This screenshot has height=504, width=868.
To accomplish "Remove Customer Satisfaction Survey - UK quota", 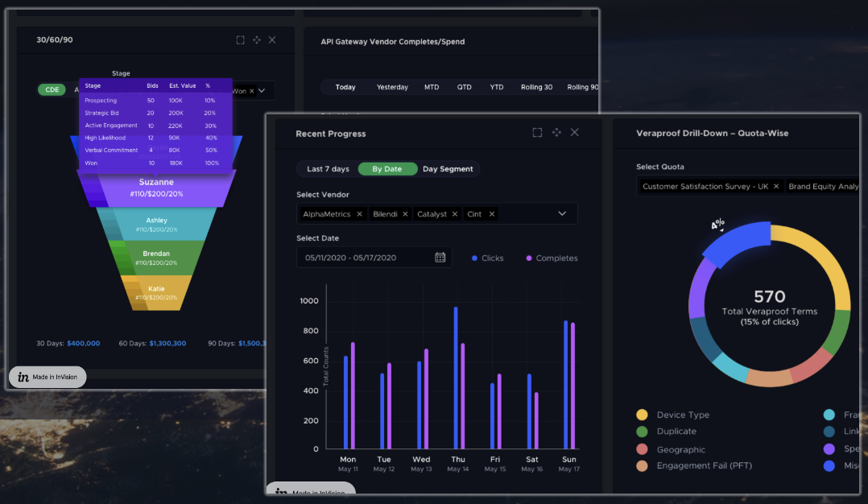I will [776, 187].
